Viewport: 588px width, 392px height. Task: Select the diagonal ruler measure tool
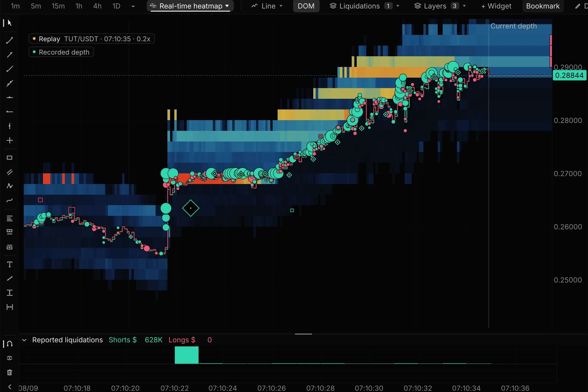[9, 279]
